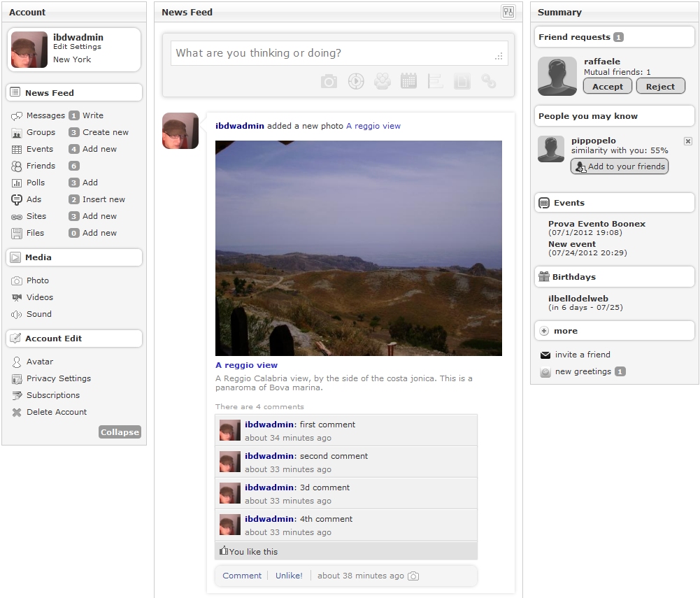The width and height of the screenshot is (700, 598).
Task: Click the video attachment icon in composer
Action: (x=356, y=82)
